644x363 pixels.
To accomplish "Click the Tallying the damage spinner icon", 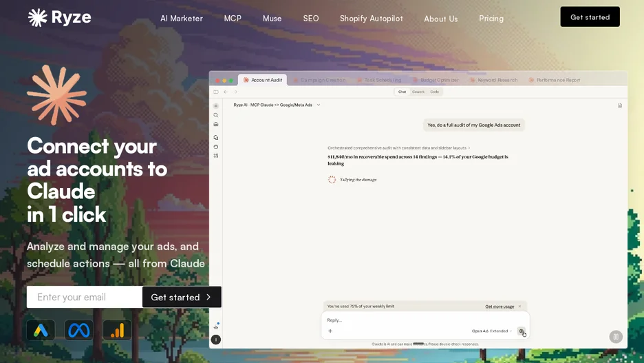I will coord(332,180).
